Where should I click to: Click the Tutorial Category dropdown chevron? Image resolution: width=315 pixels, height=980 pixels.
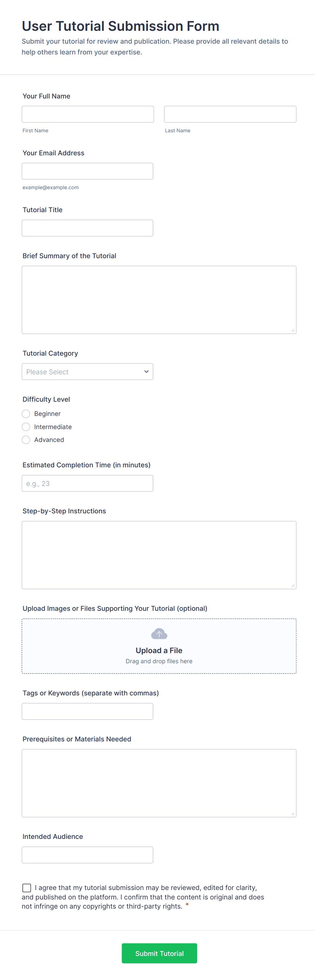click(146, 372)
